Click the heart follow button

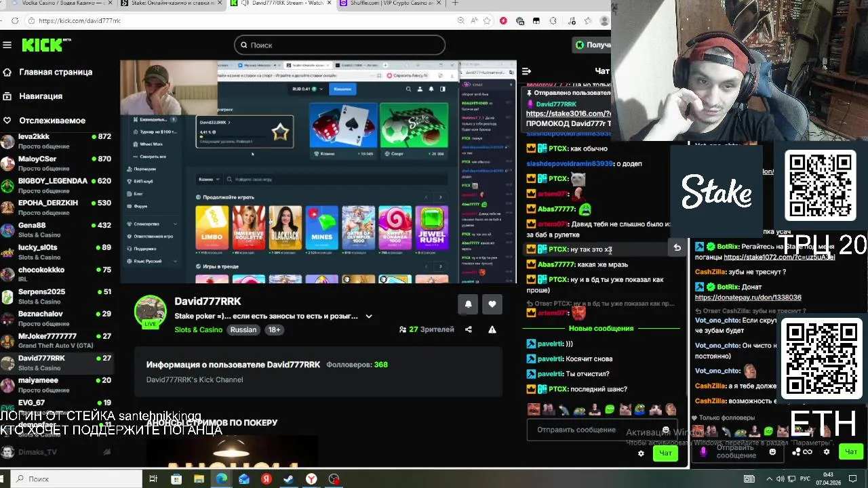point(492,304)
